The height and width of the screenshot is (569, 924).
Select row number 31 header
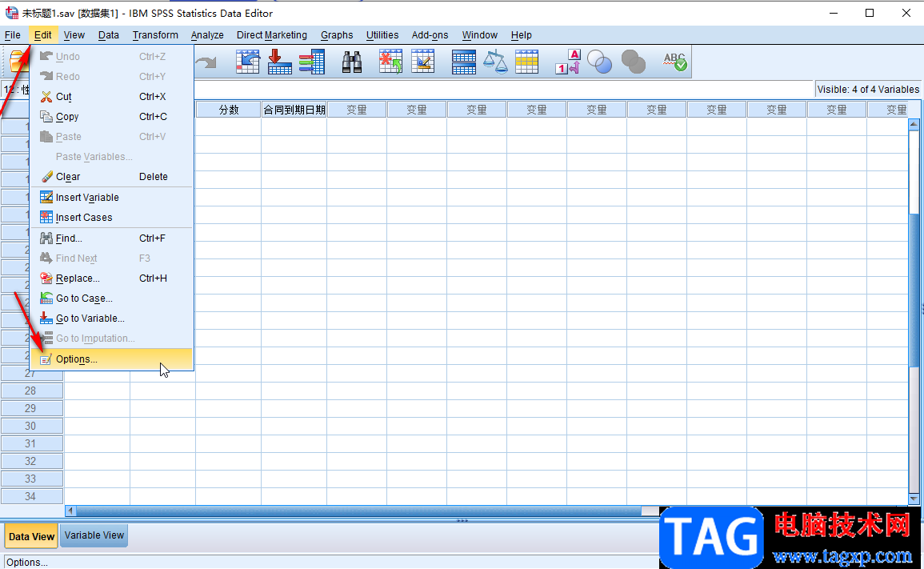pos(30,443)
